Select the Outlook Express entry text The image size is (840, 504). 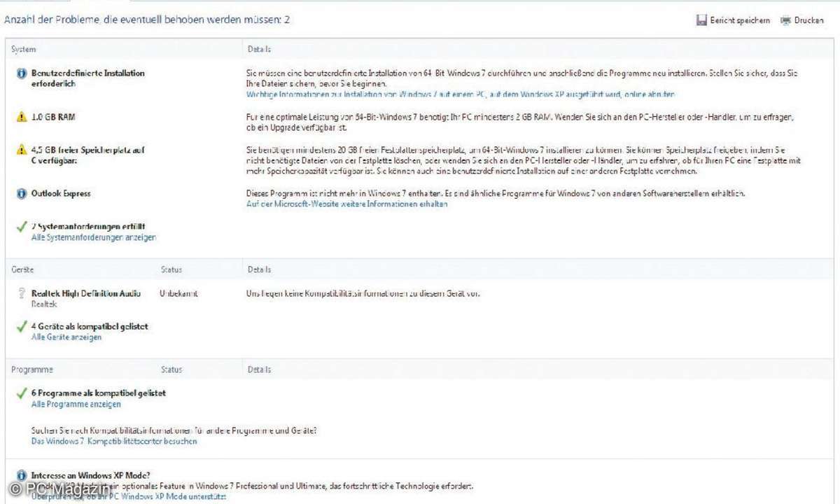(61, 194)
